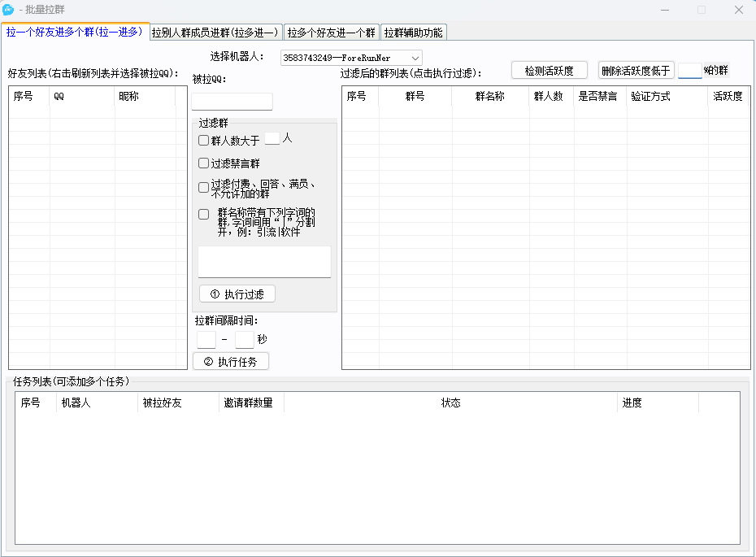Focus the 被拉QQ input field
The height and width of the screenshot is (557, 756).
pyautogui.click(x=232, y=102)
